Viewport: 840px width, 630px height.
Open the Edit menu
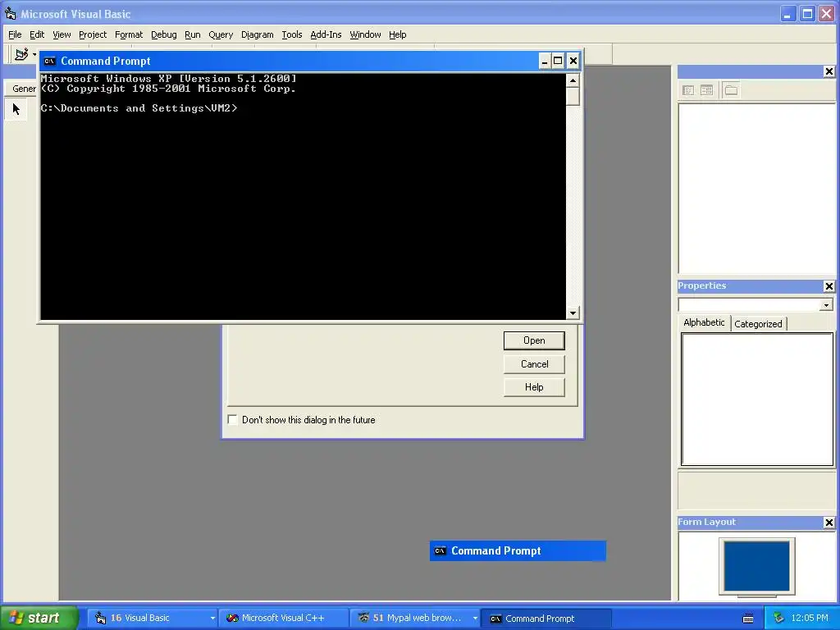point(37,34)
